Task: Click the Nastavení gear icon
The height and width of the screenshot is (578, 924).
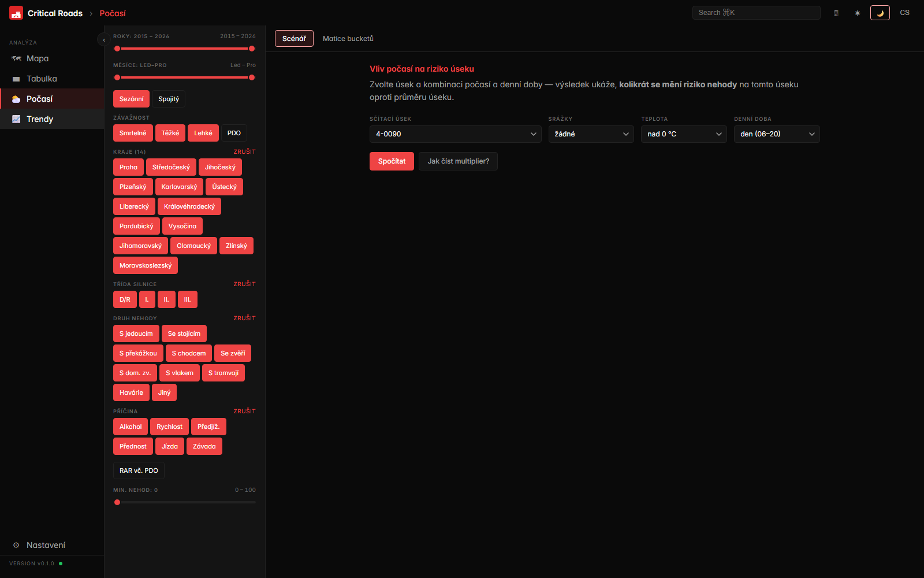Action: point(16,545)
